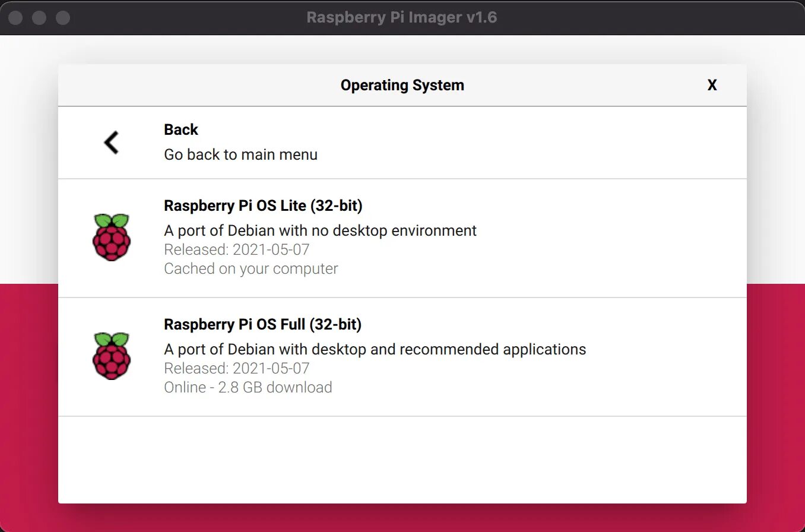Click the middle minimize traffic light button
Screen dimensions: 805x532
(39, 18)
